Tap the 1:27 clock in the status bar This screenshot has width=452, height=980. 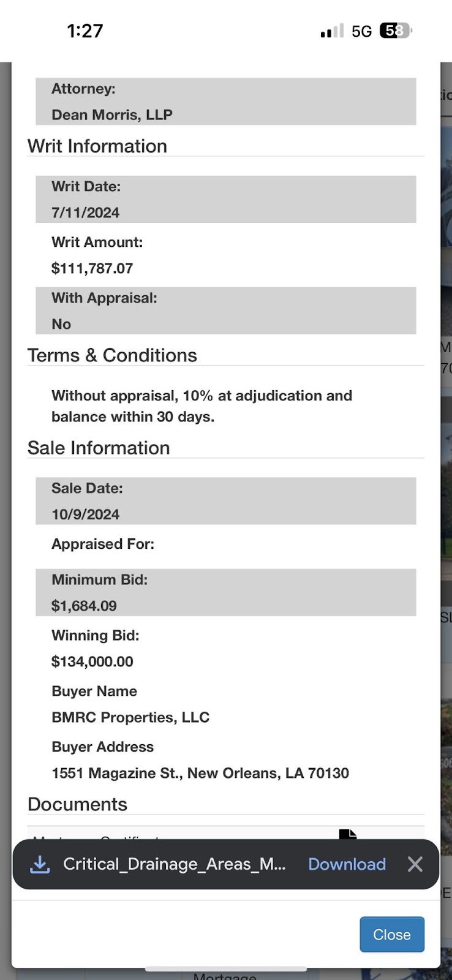point(85,31)
